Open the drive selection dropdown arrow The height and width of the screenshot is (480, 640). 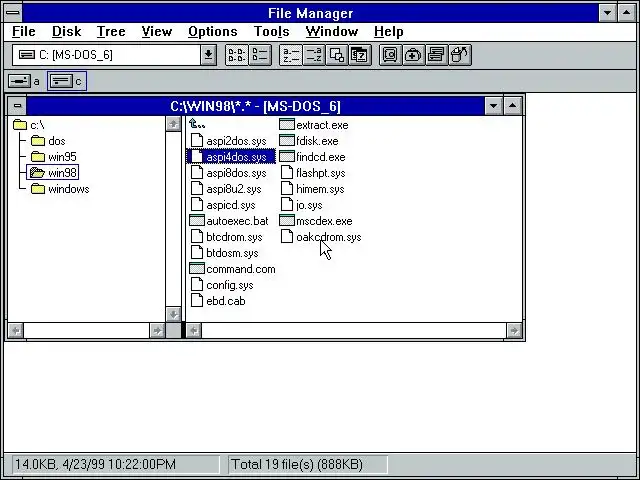208,55
